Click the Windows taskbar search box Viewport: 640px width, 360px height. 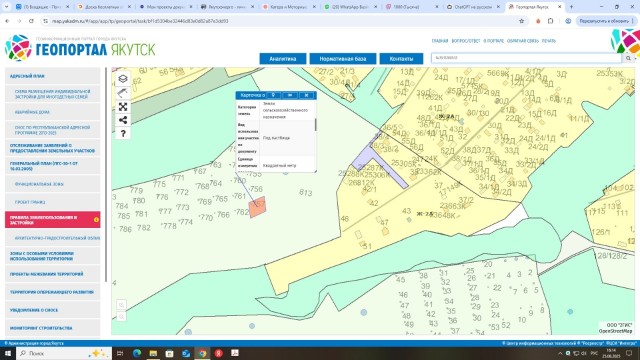coord(64,353)
